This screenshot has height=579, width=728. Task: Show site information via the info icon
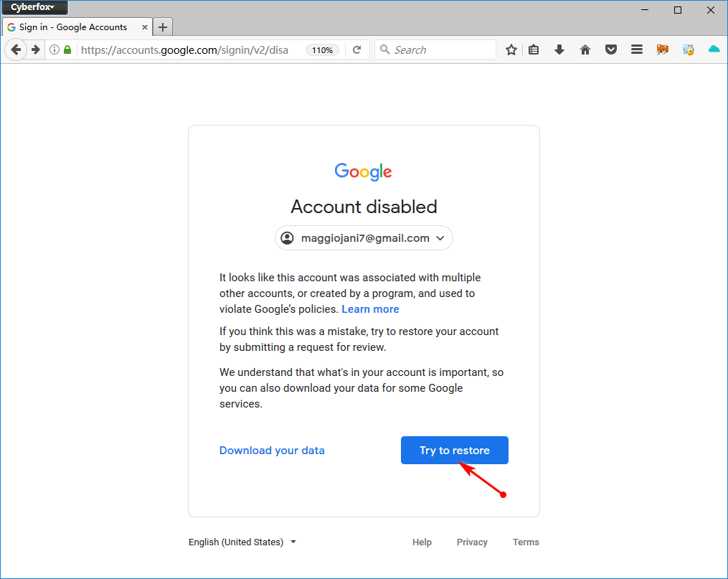(55, 50)
